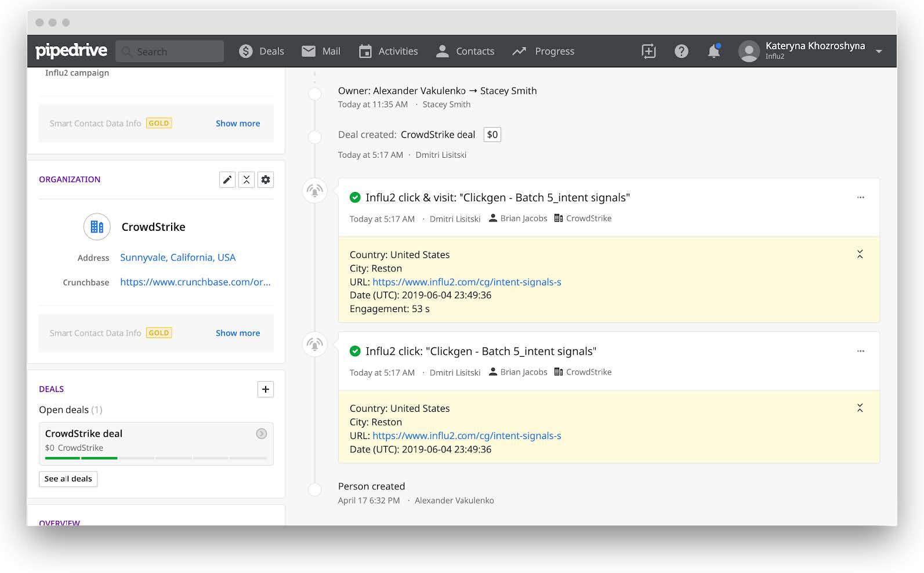The width and height of the screenshot is (924, 573).
Task: Click the notifications bell icon
Action: point(713,51)
